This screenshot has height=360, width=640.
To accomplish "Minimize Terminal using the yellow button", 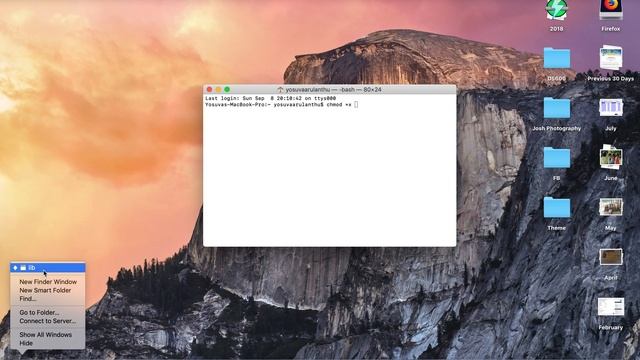I will [218, 89].
